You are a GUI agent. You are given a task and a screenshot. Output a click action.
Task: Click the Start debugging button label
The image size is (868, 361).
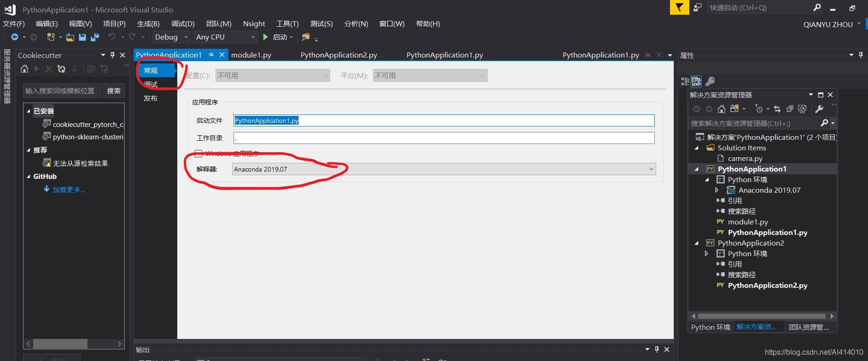(x=280, y=37)
